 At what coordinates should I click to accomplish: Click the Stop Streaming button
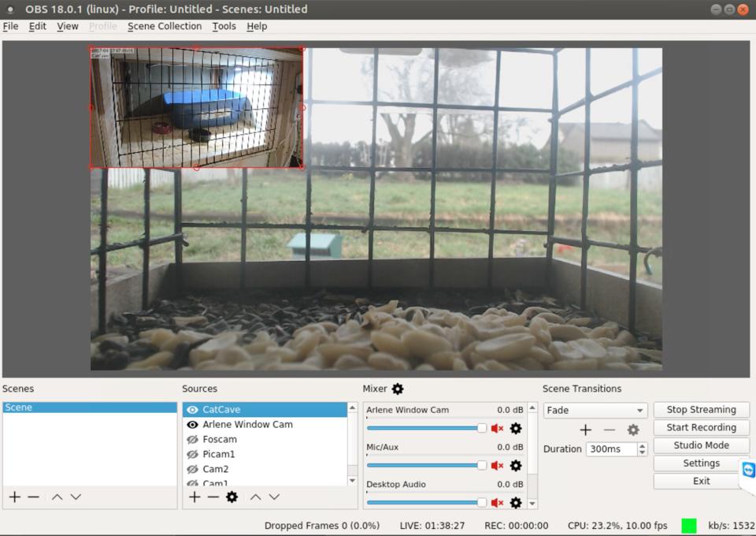(x=701, y=410)
